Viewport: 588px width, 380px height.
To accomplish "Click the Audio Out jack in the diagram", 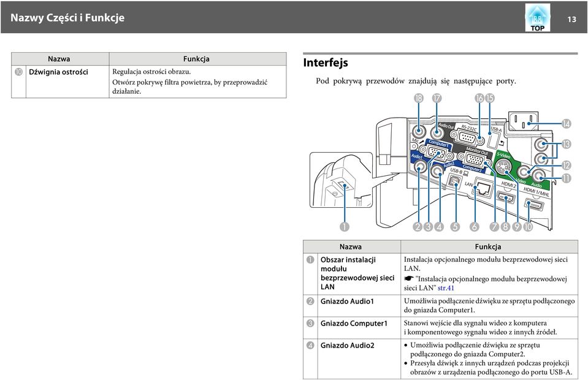I will [437, 132].
